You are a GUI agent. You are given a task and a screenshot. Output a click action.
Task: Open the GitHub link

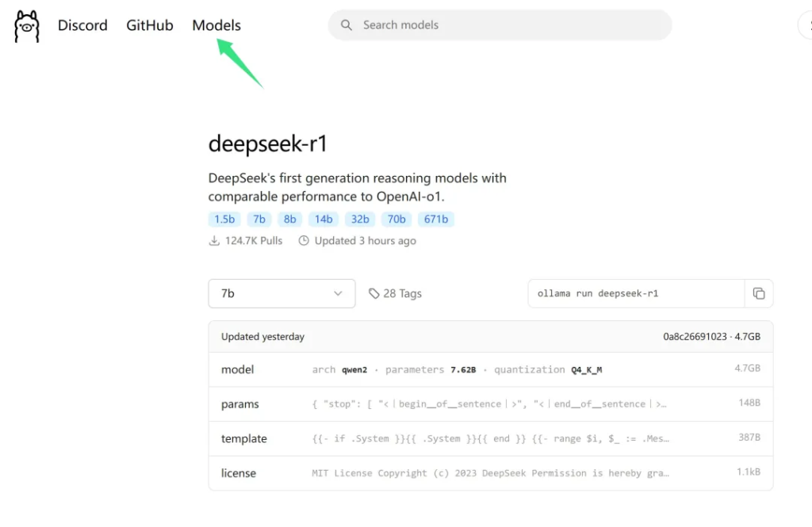(x=150, y=25)
